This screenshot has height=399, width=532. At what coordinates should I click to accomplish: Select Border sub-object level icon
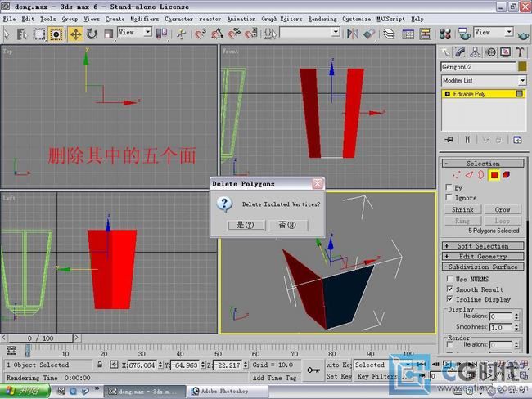[x=480, y=175]
